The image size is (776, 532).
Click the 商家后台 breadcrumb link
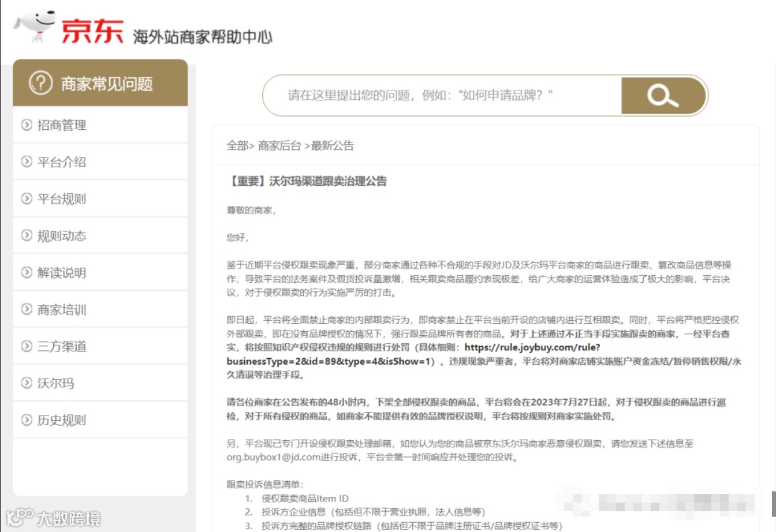click(279, 145)
